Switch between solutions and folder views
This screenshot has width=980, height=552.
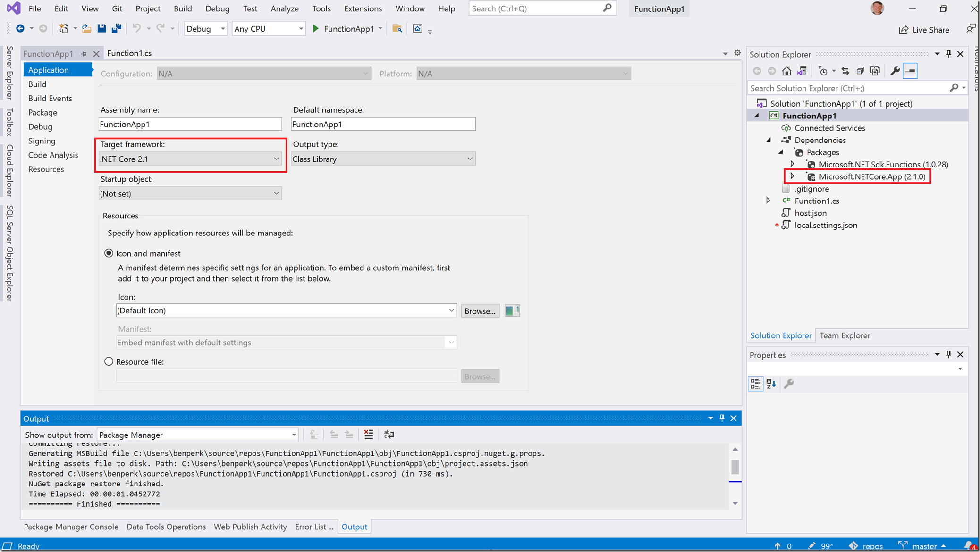[802, 71]
